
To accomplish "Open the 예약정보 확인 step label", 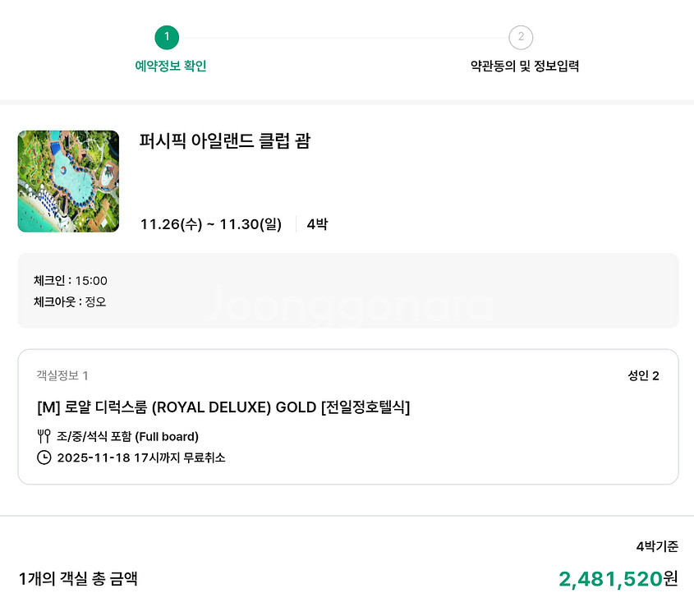I will pos(171,67).
